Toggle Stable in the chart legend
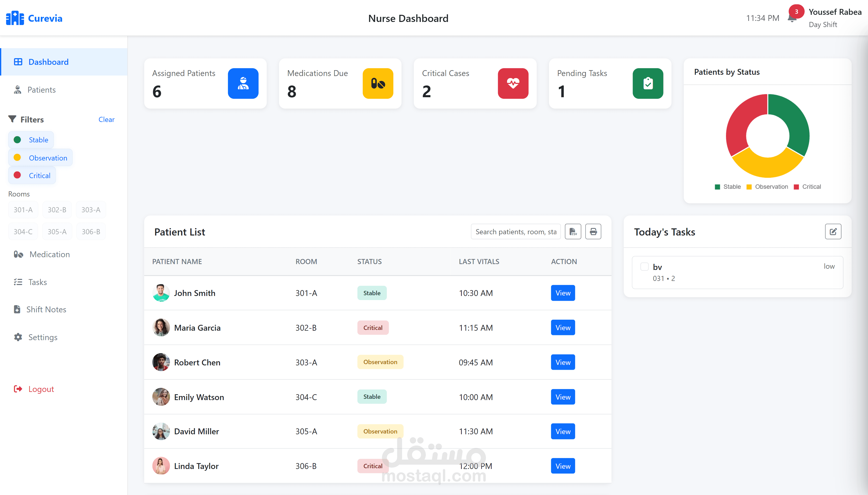The height and width of the screenshot is (495, 868). click(728, 187)
